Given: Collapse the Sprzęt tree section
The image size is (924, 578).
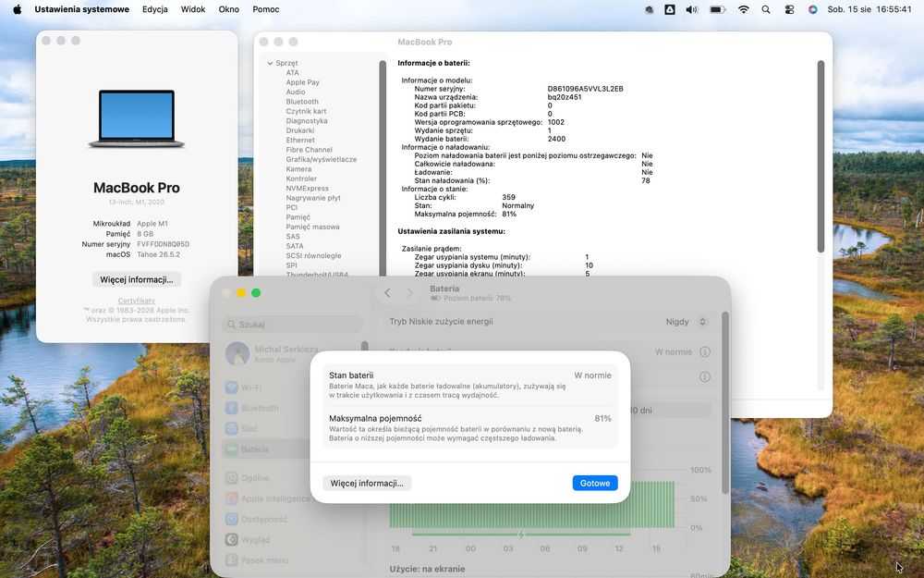Looking at the screenshot, I should point(270,63).
